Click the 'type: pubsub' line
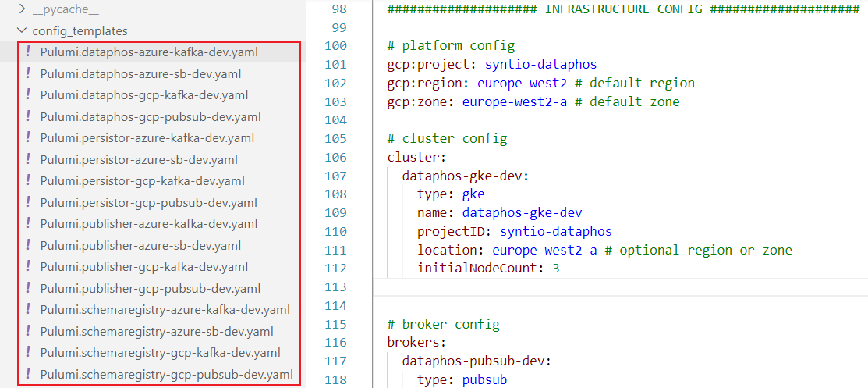The height and width of the screenshot is (388, 868). tap(462, 380)
